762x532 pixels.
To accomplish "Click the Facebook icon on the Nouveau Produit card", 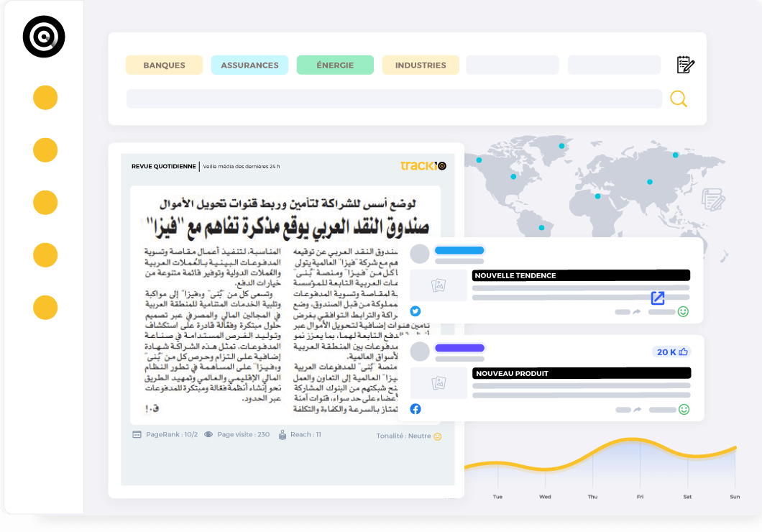I will pos(415,409).
